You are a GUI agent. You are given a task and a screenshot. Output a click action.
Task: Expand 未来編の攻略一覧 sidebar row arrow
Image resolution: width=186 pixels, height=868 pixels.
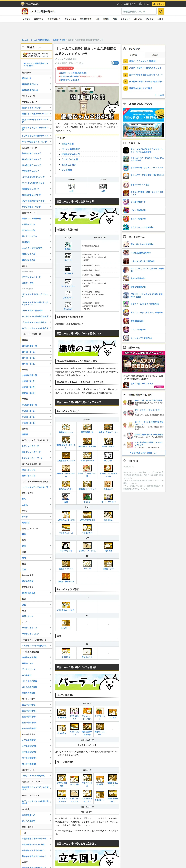51,375
